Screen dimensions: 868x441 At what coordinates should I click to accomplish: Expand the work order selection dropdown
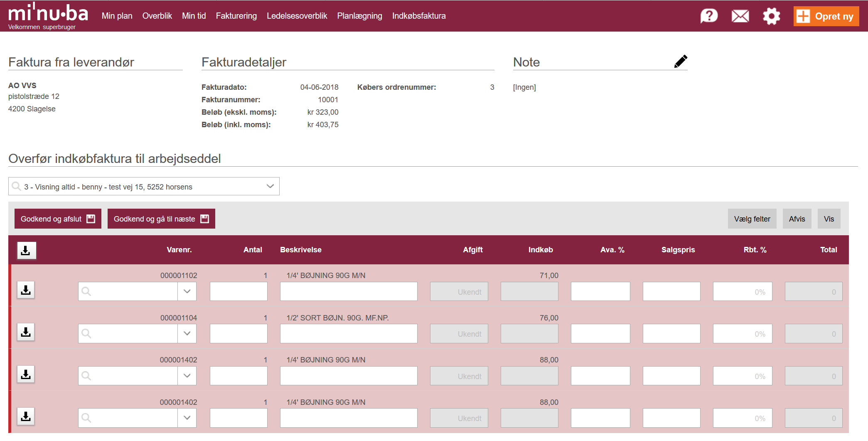click(x=270, y=186)
